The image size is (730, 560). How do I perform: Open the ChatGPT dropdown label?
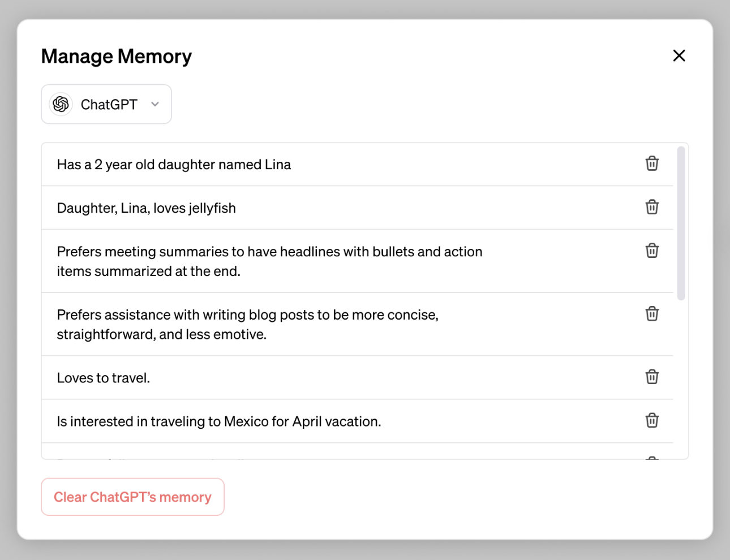pyautogui.click(x=109, y=105)
